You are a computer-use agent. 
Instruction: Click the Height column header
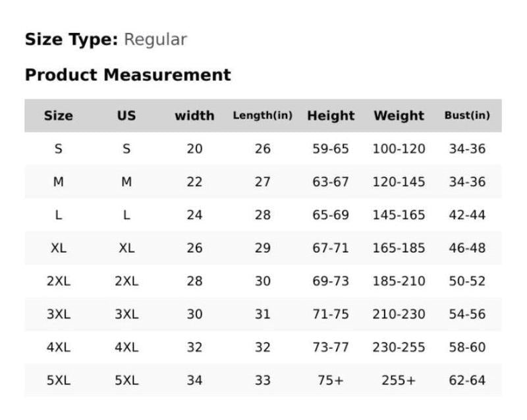click(x=331, y=116)
